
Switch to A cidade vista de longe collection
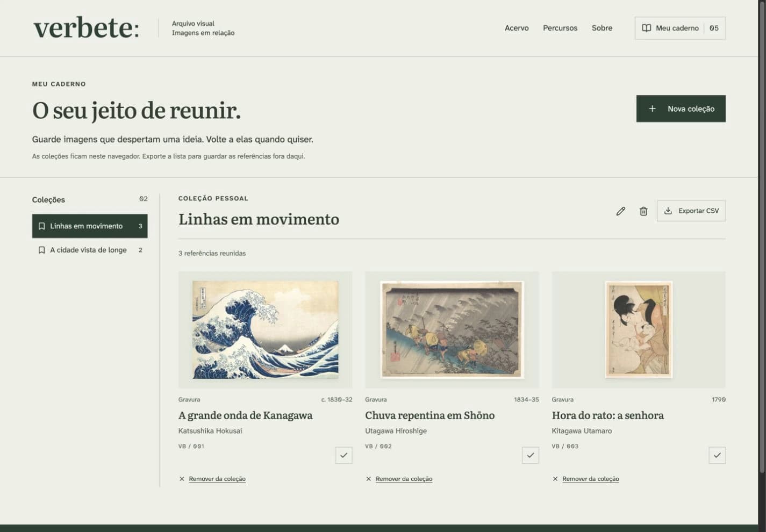point(90,250)
